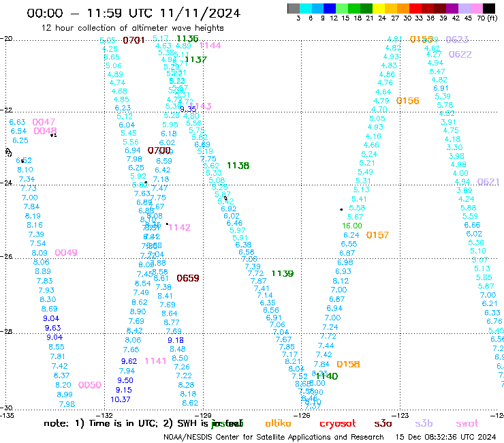Viewport: 504px width, 443px height.
Task: Select the pink 0050 time stamp
Action: (90, 385)
